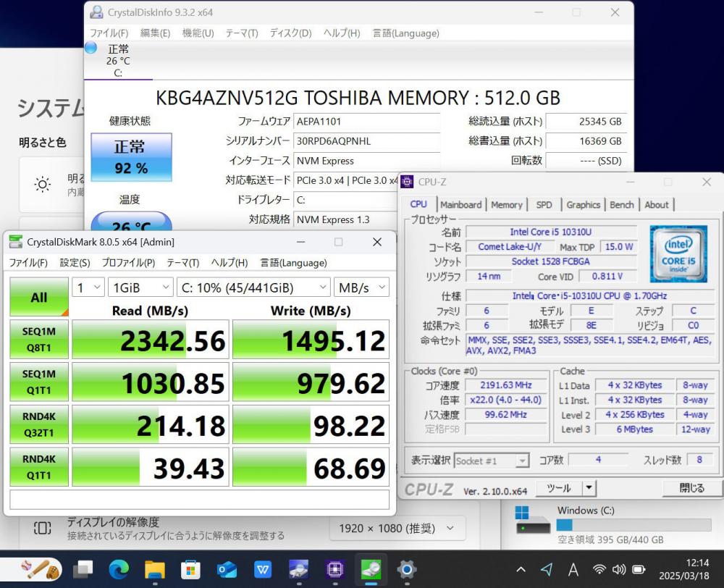The image size is (724, 588).
Task: Open the Socket #1 selection dropdown in CPU-Z
Action: click(x=492, y=461)
